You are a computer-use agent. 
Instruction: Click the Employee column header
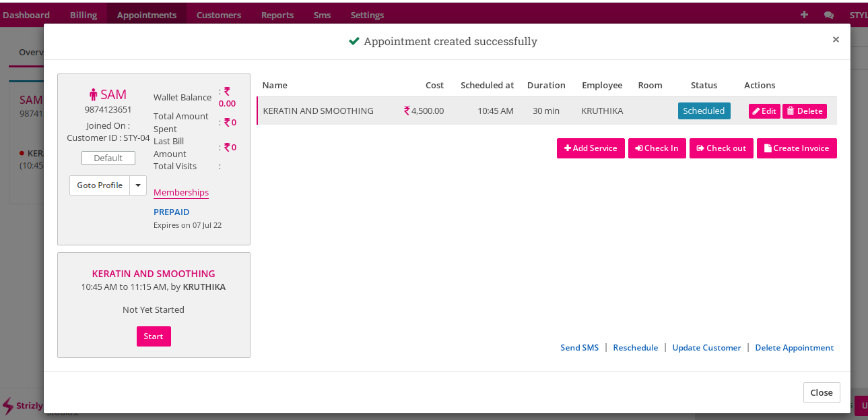point(602,85)
